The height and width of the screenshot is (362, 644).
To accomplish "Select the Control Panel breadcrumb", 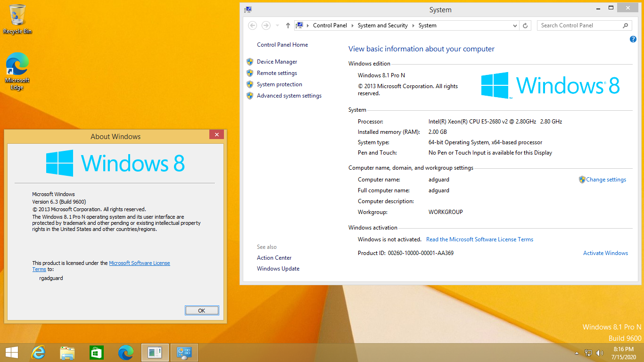I will point(330,25).
